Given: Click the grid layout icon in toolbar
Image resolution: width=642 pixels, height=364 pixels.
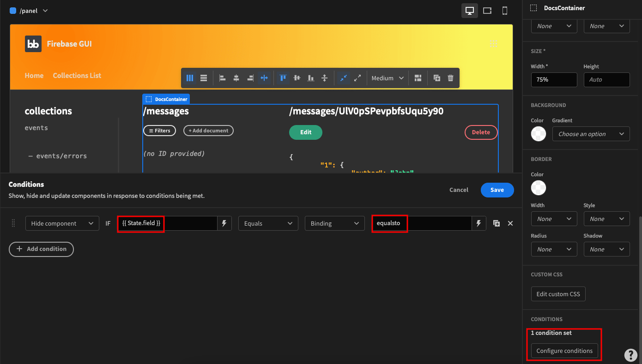Looking at the screenshot, I should 418,78.
